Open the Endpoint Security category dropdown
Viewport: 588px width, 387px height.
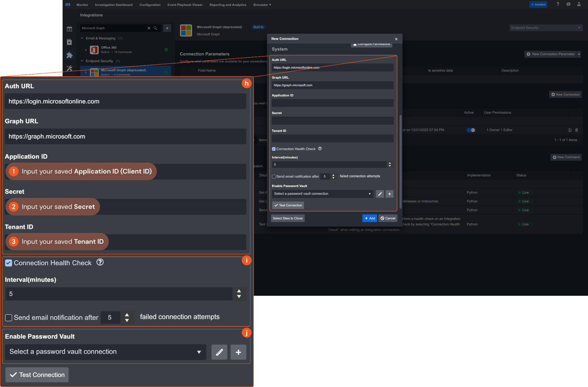tap(546, 28)
